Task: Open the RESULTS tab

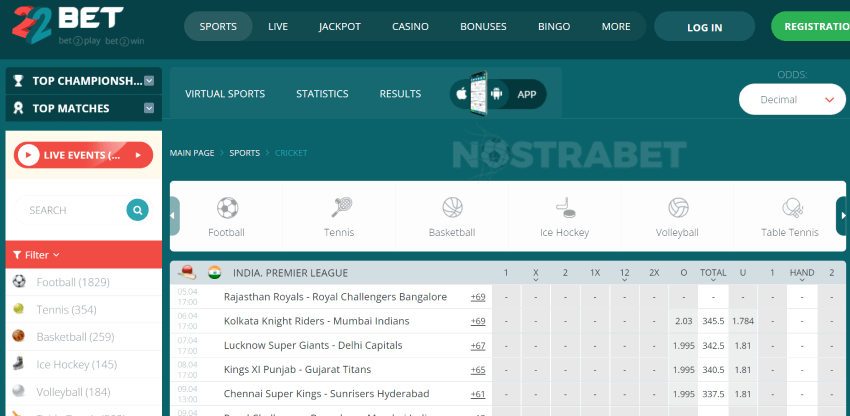Action: (400, 94)
